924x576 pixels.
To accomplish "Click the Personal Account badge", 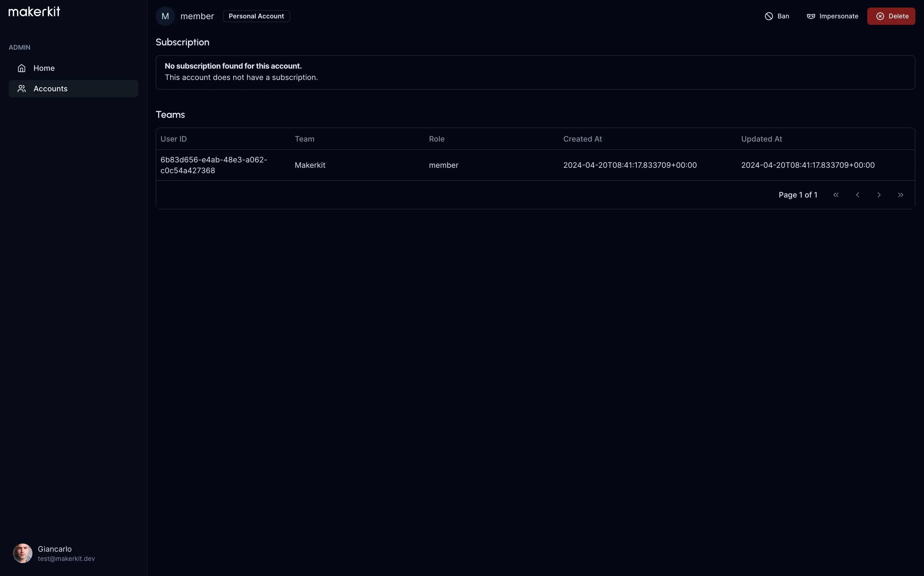I will [x=256, y=16].
